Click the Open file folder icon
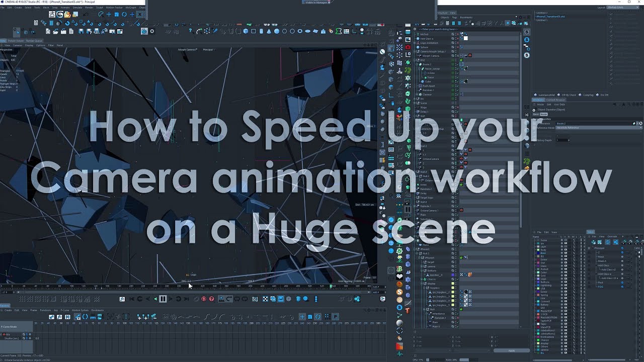Screen dimensions: 644x362 (x=55, y=31)
